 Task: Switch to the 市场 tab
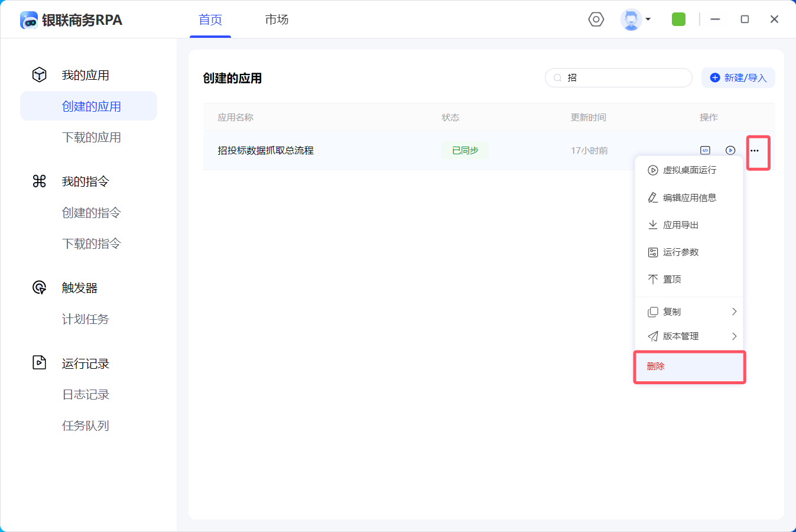277,20
